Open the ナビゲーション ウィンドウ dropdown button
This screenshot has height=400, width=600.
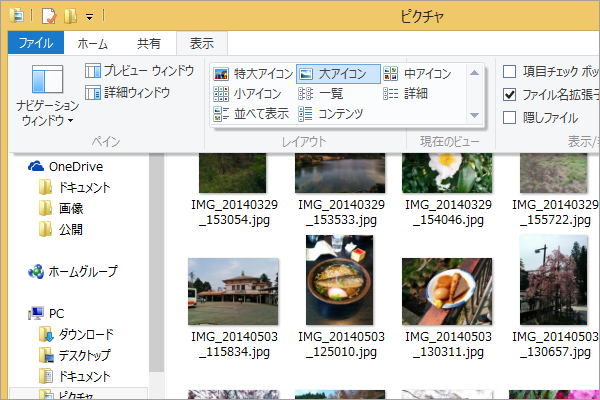[47, 96]
